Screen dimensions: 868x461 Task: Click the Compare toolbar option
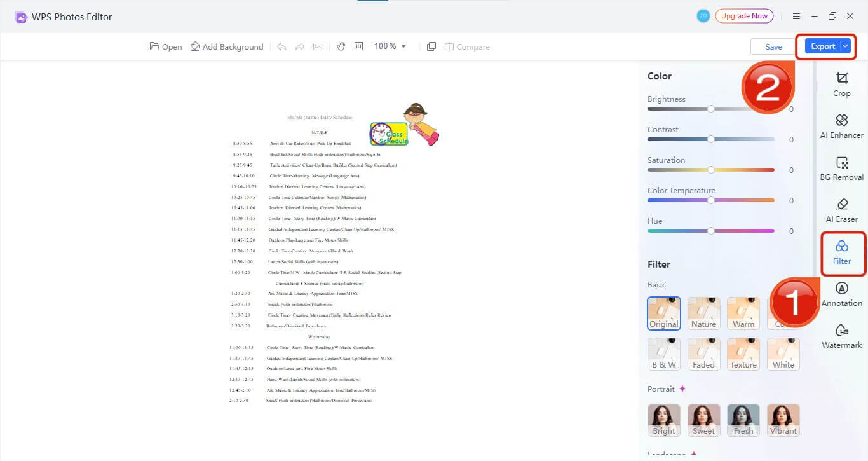pos(467,46)
